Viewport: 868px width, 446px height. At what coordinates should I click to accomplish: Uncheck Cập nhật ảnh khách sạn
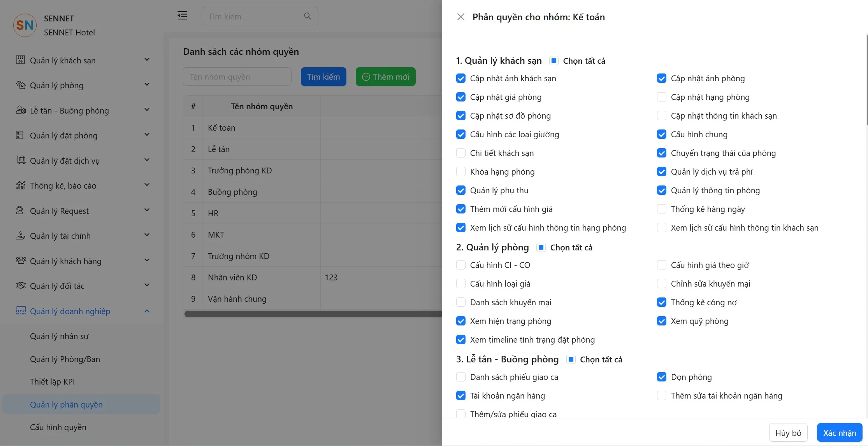(x=461, y=79)
